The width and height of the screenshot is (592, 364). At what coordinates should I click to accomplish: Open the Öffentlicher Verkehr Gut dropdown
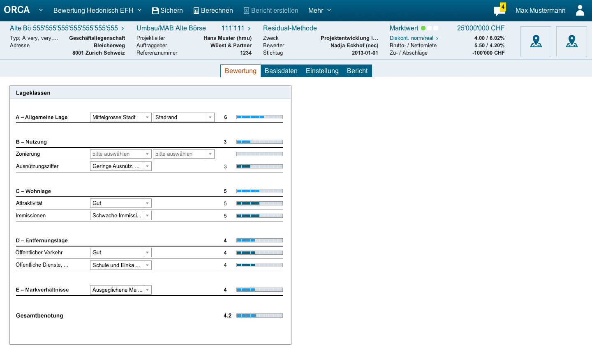pos(121,252)
